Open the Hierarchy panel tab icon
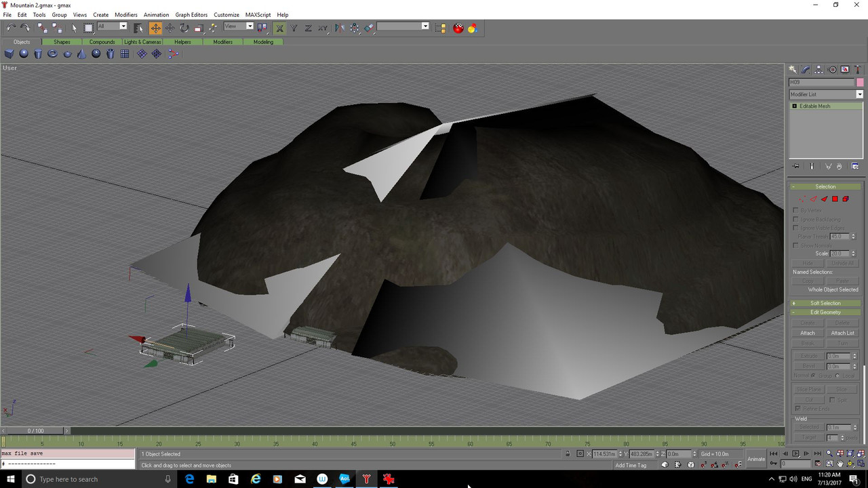The image size is (868, 488). tap(819, 70)
